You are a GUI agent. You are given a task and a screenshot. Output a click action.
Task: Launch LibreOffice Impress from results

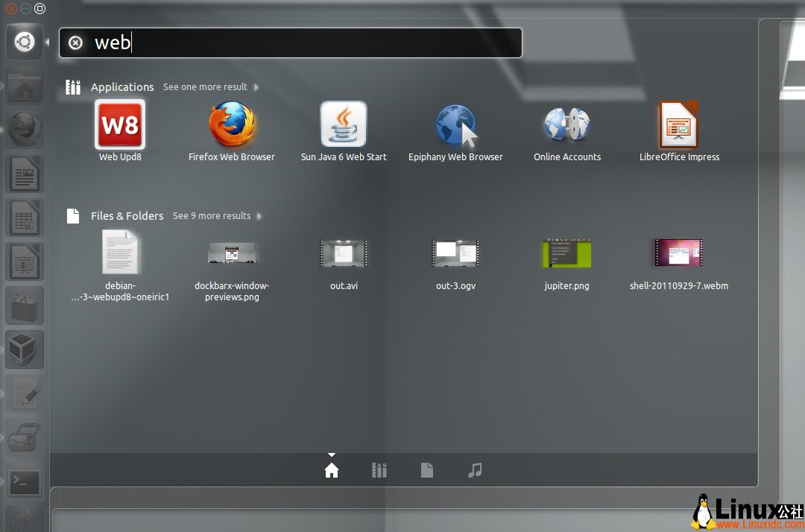pyautogui.click(x=679, y=125)
